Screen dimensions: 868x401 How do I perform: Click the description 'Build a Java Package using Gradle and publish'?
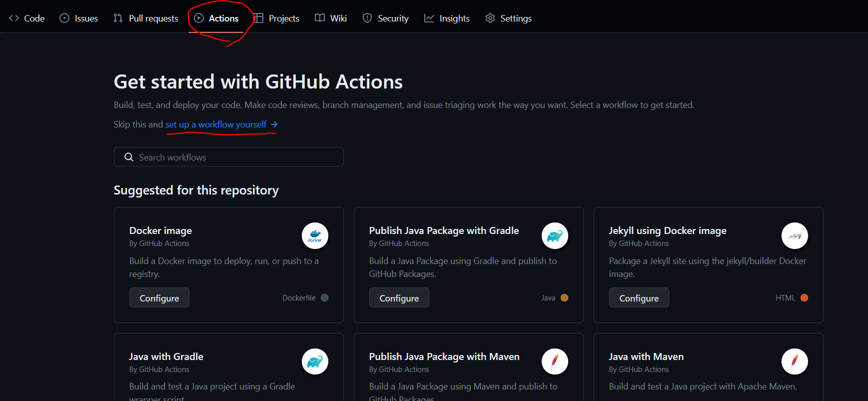[x=463, y=267]
